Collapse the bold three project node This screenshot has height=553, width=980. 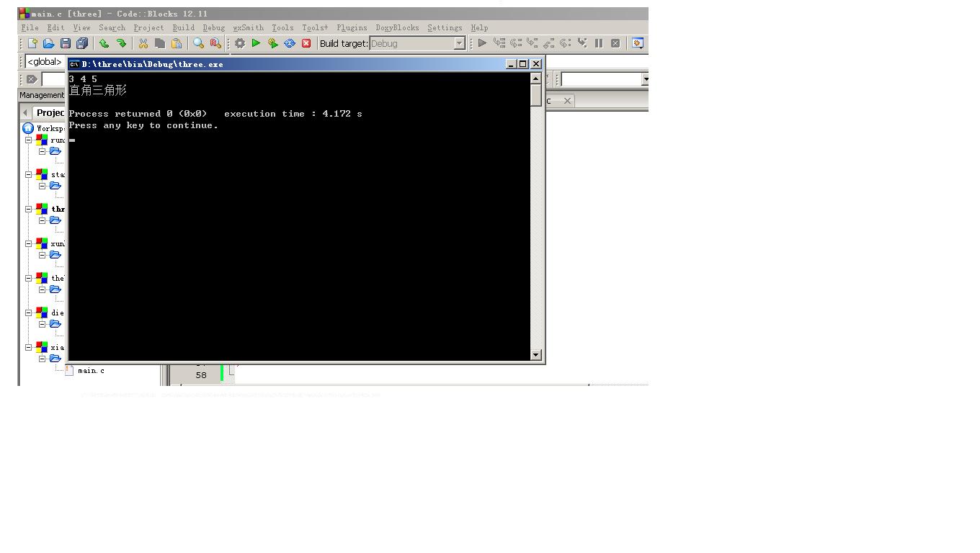coord(29,209)
